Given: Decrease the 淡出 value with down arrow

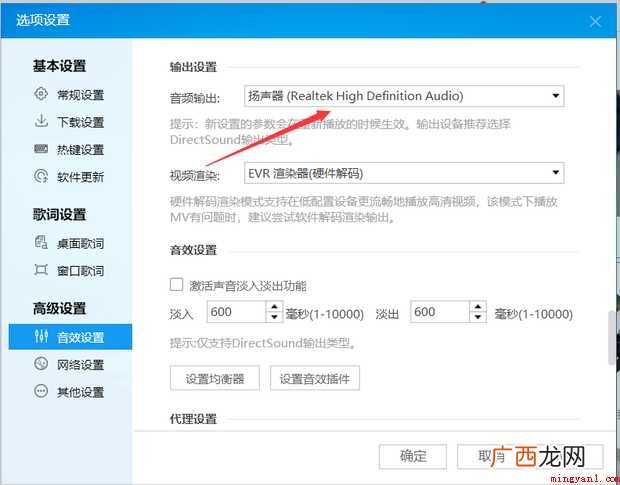Looking at the screenshot, I should (478, 317).
